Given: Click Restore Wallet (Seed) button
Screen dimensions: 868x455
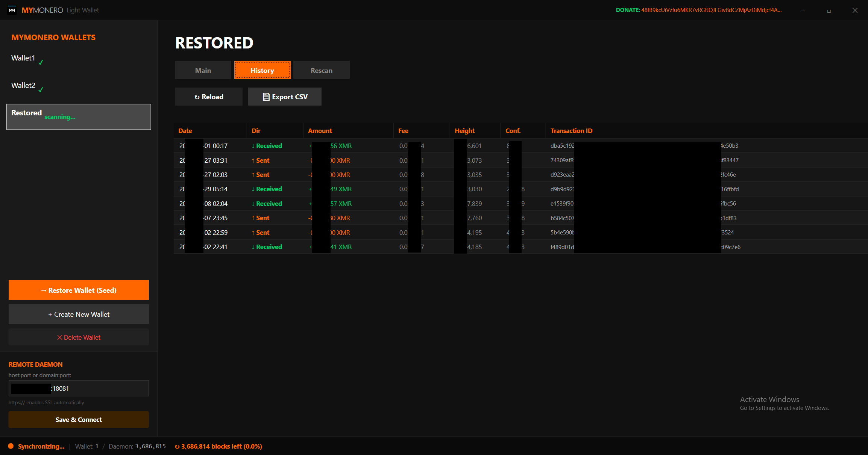Looking at the screenshot, I should pos(79,290).
